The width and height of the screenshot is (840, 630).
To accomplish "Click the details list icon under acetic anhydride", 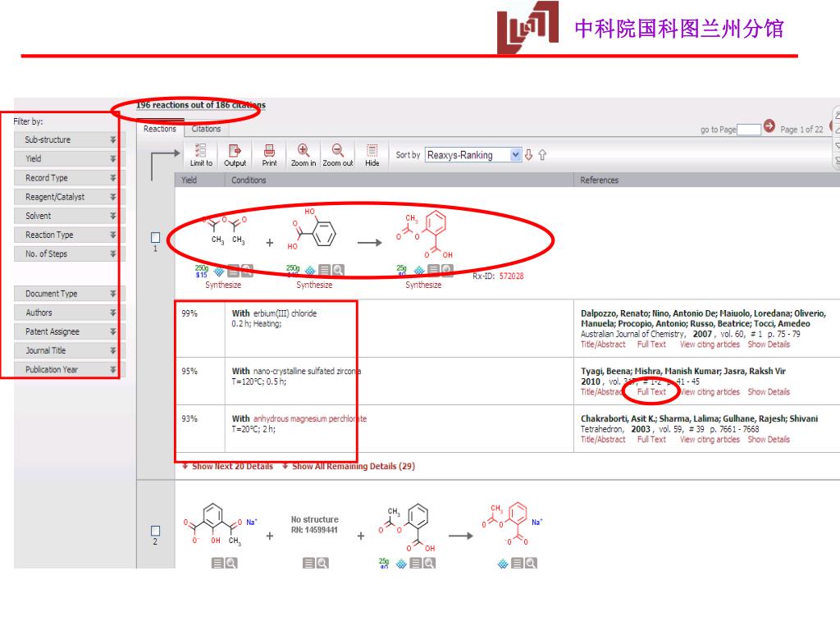I will 234,271.
